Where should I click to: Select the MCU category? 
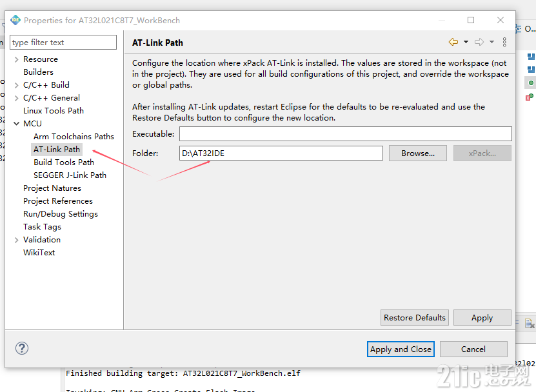32,123
